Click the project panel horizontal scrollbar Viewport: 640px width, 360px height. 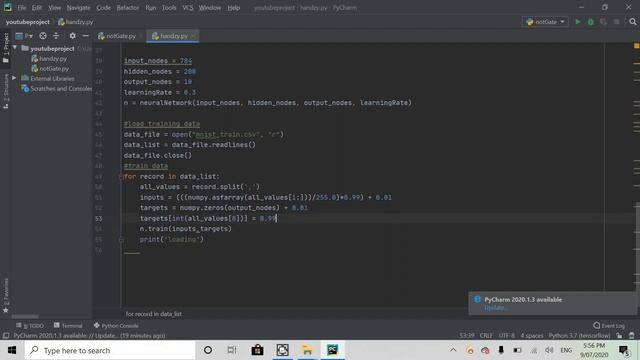point(25,316)
